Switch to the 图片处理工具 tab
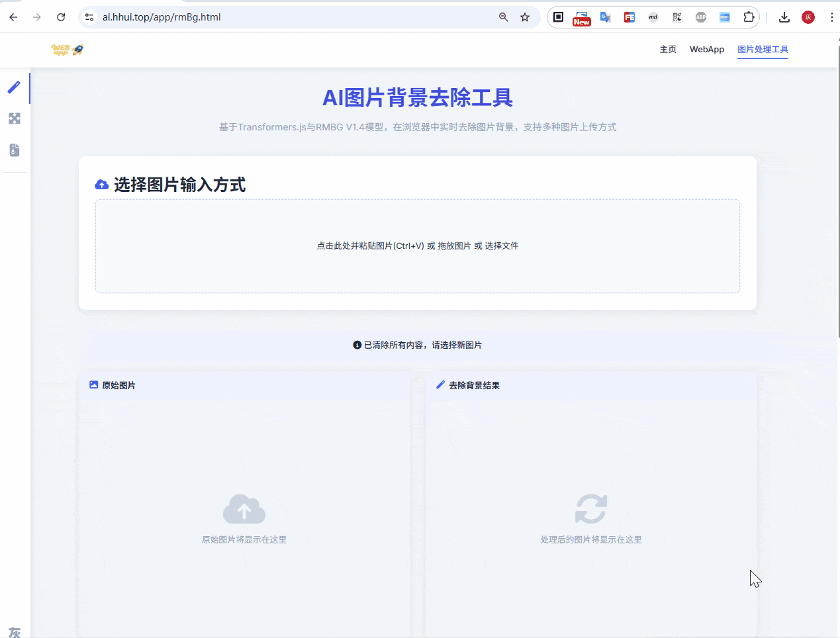 pyautogui.click(x=763, y=50)
